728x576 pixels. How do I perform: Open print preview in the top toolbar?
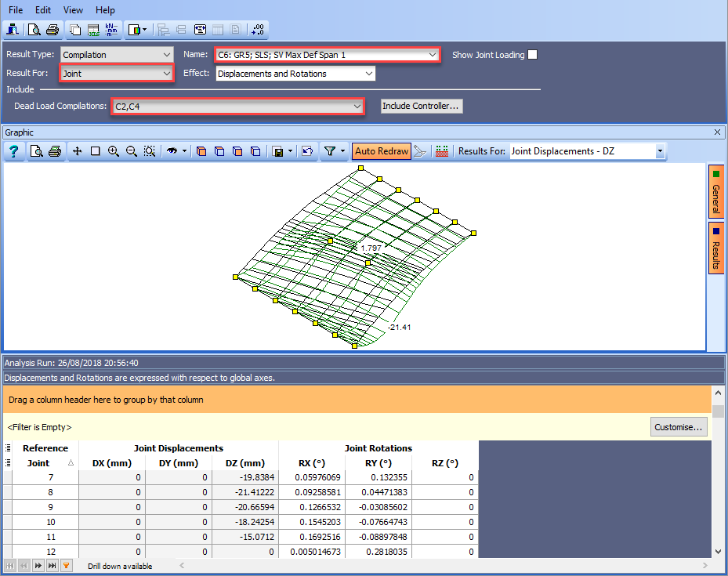click(x=34, y=30)
